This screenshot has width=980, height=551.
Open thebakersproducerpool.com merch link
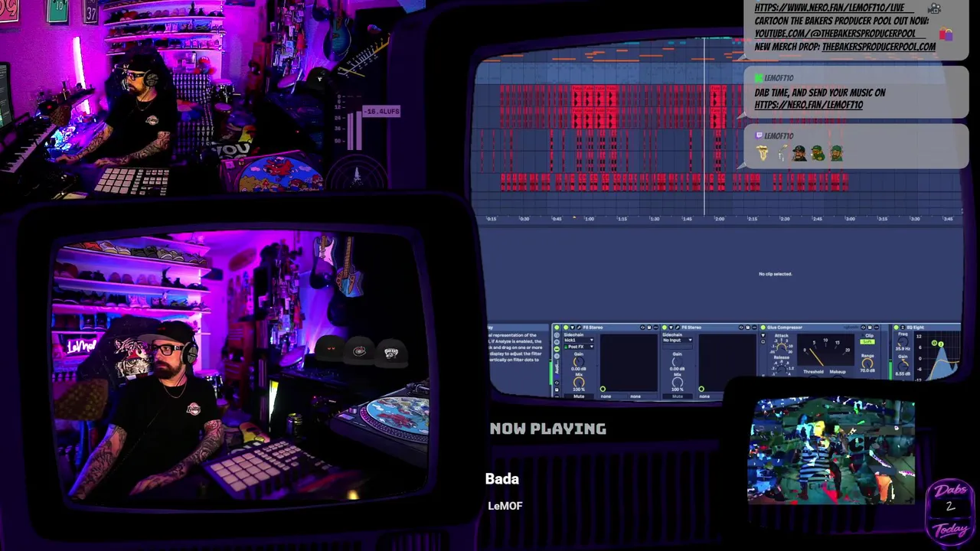click(x=878, y=47)
